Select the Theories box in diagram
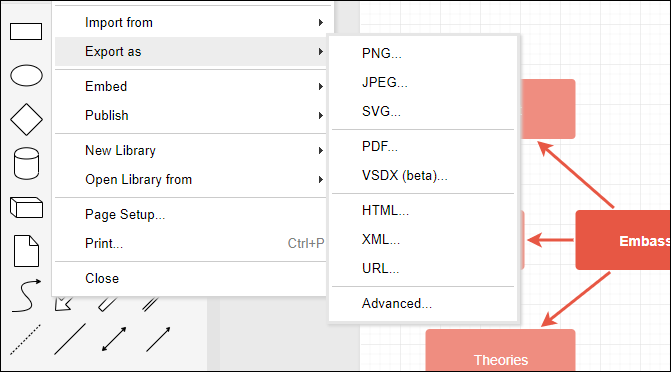 (x=500, y=350)
